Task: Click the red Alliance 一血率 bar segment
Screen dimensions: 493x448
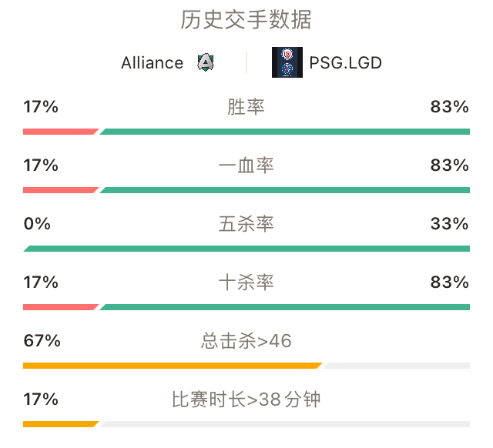Action: point(61,190)
